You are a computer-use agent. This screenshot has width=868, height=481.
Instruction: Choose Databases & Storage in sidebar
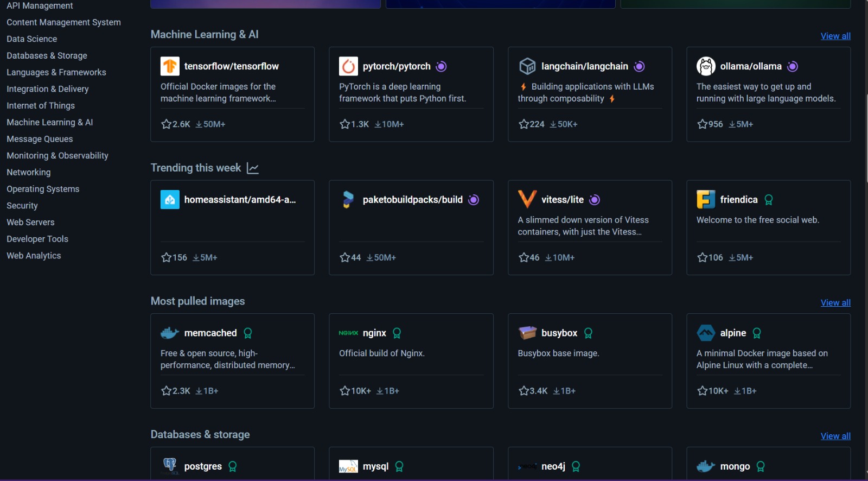(x=47, y=56)
